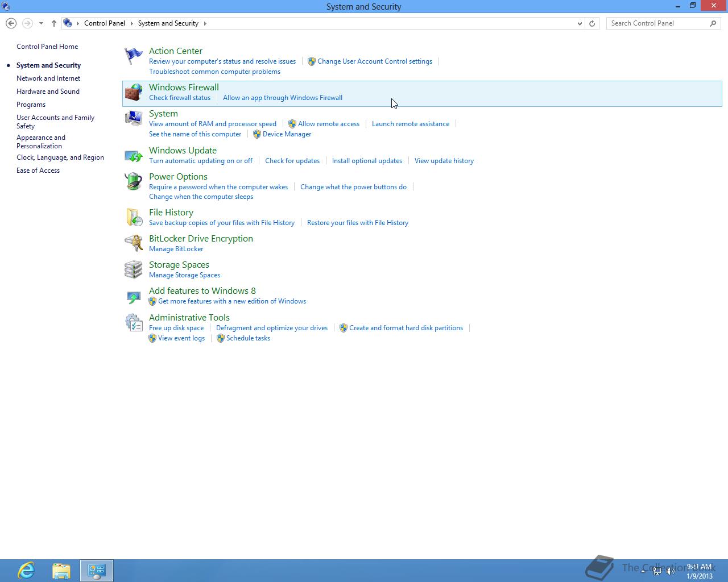728x582 pixels.
Task: Open Manage BitLocker
Action: (x=176, y=249)
